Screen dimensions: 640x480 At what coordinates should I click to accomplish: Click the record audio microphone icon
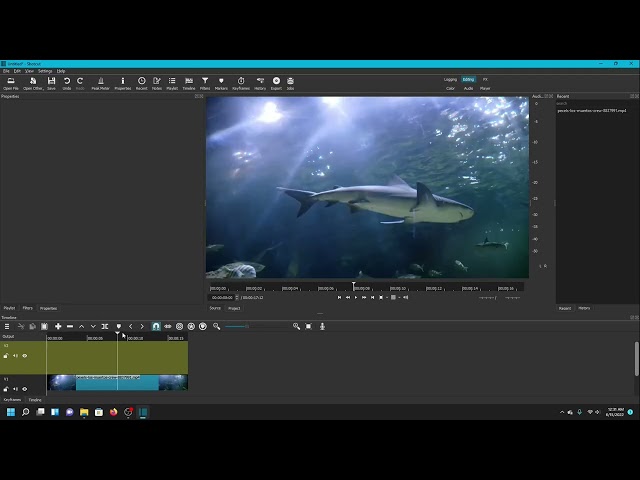pyautogui.click(x=322, y=326)
